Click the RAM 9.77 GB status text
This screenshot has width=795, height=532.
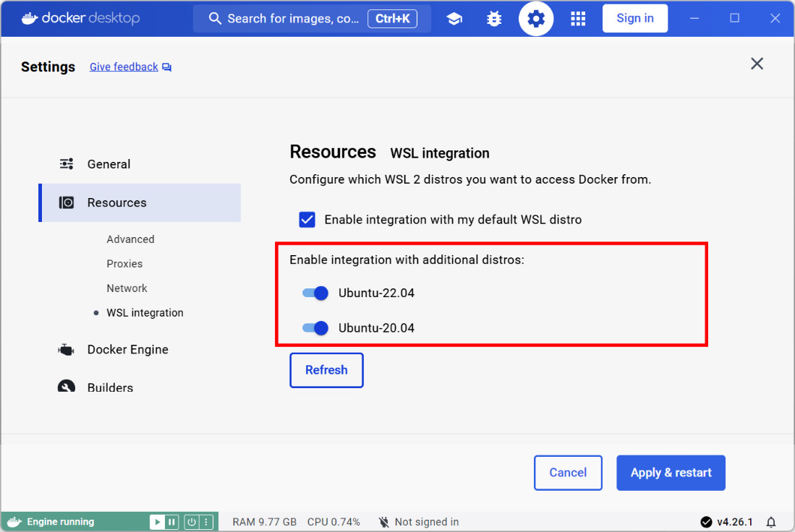tap(264, 522)
